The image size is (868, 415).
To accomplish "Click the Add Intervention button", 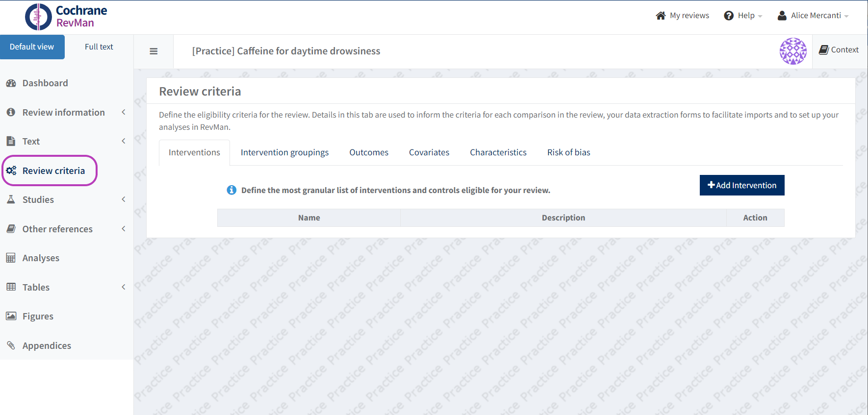I will point(741,185).
